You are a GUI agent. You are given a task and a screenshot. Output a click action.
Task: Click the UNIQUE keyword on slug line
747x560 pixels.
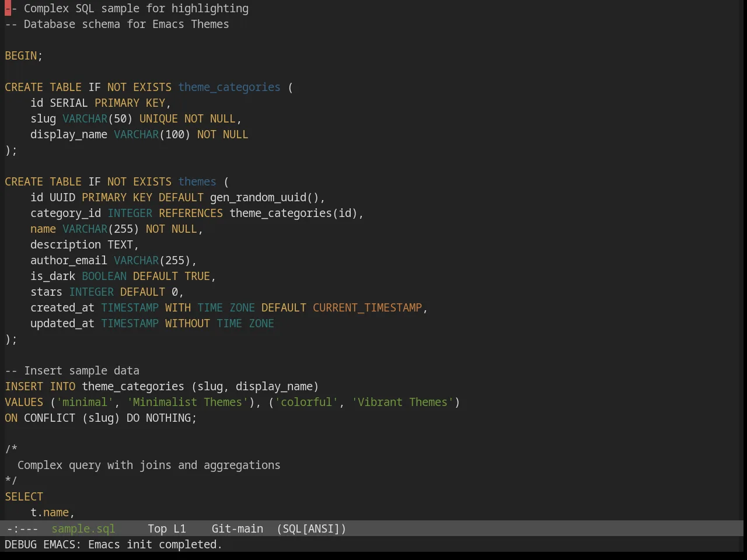159,118
